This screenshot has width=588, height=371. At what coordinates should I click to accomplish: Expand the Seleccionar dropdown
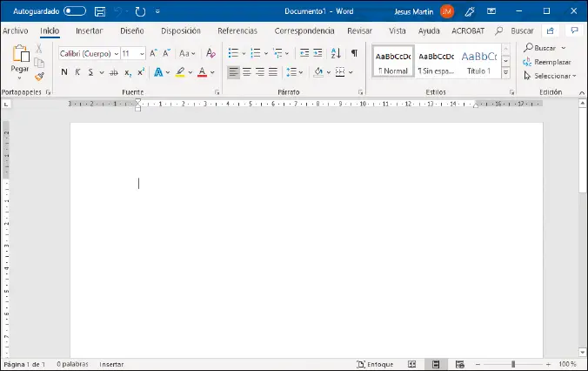[553, 76]
